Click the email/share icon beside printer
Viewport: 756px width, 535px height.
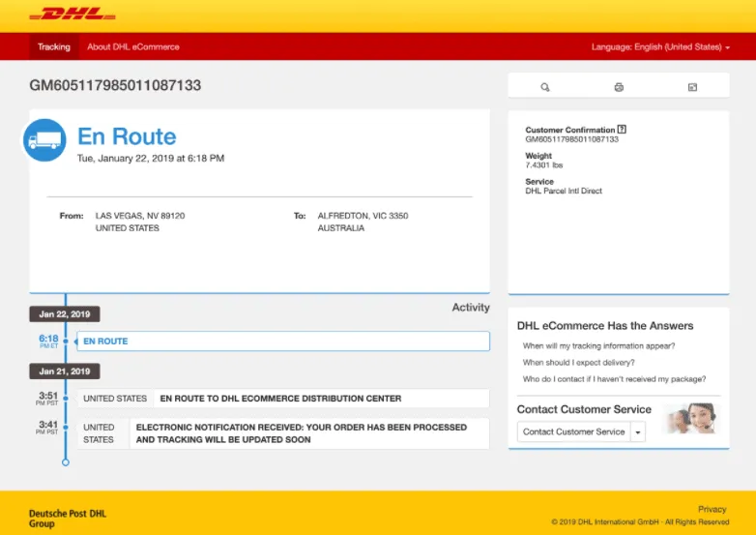[692, 87]
